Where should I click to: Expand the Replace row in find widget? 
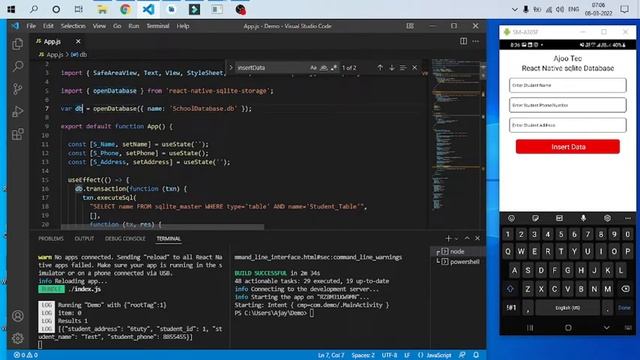pyautogui.click(x=231, y=67)
